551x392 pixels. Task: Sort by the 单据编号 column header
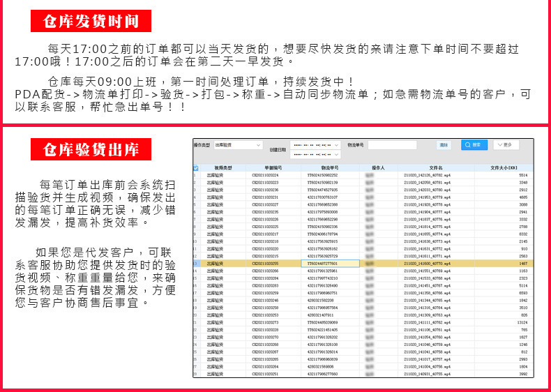tap(273, 168)
